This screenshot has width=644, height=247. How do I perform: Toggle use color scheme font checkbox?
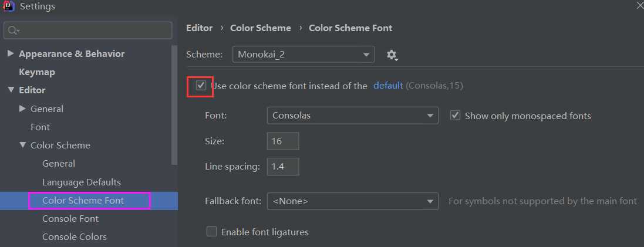pyautogui.click(x=201, y=86)
